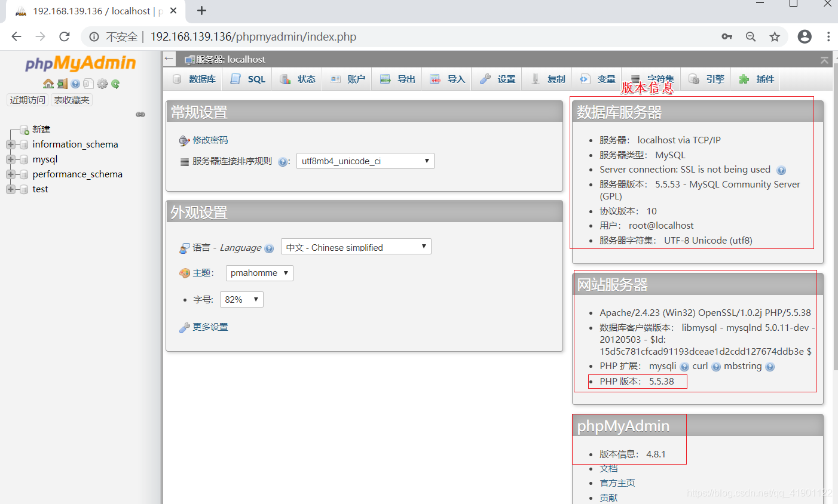Expand the mysql database tree
This screenshot has height=504, width=838.
10,159
